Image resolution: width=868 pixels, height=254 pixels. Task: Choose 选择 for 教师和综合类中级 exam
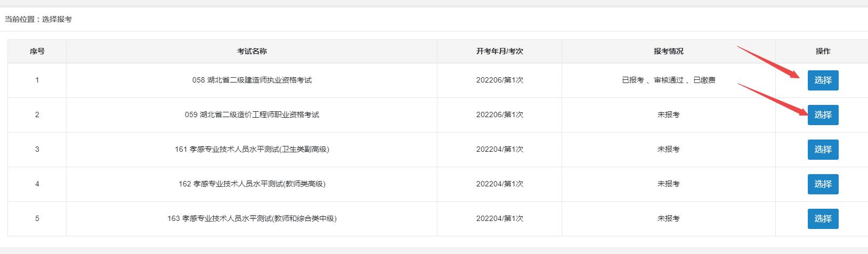coord(823,219)
